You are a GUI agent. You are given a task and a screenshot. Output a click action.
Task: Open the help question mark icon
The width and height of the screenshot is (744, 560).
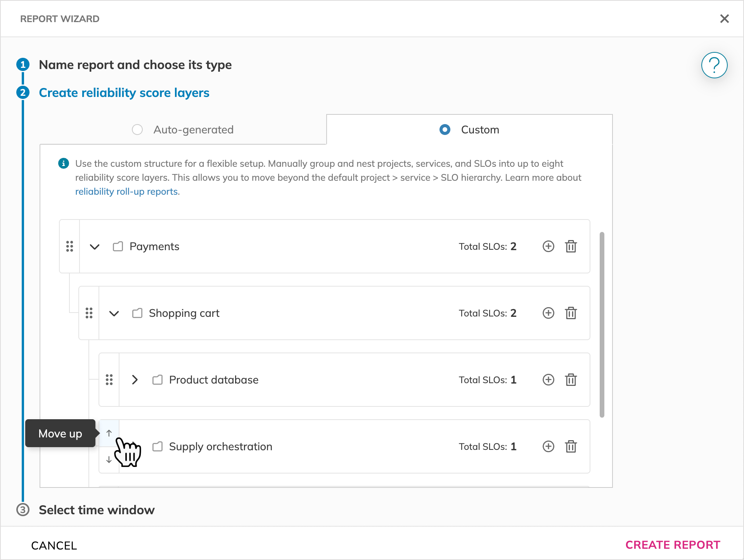coord(714,65)
